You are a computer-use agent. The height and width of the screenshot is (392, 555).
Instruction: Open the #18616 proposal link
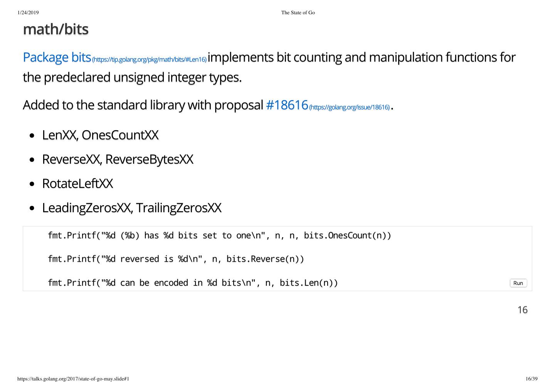pyautogui.click(x=287, y=105)
